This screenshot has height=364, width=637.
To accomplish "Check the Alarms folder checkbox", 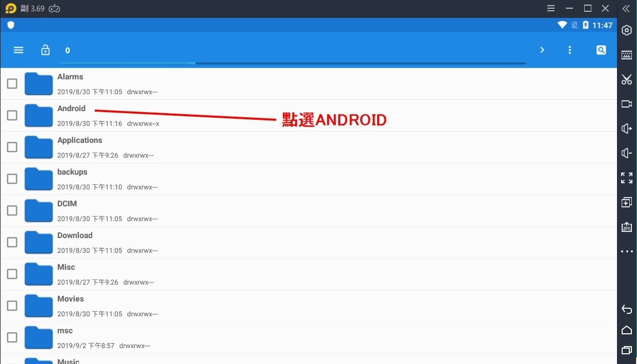I will coord(12,83).
